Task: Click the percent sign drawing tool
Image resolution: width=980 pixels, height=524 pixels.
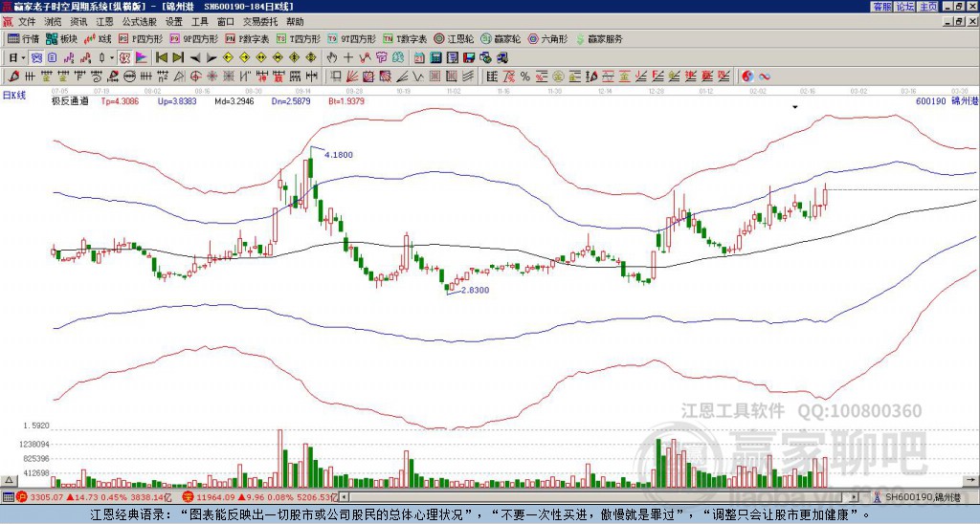Action: (525, 76)
